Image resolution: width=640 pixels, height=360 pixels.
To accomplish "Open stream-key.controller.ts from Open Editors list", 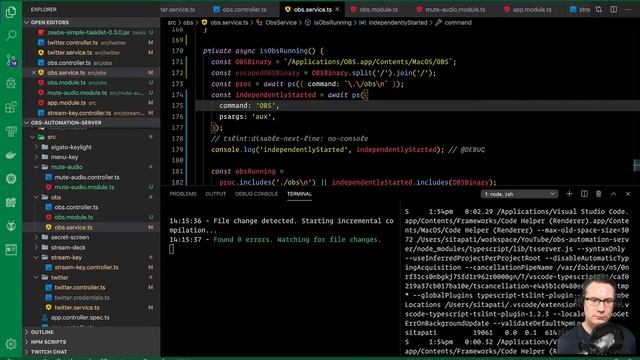I will tap(91, 113).
